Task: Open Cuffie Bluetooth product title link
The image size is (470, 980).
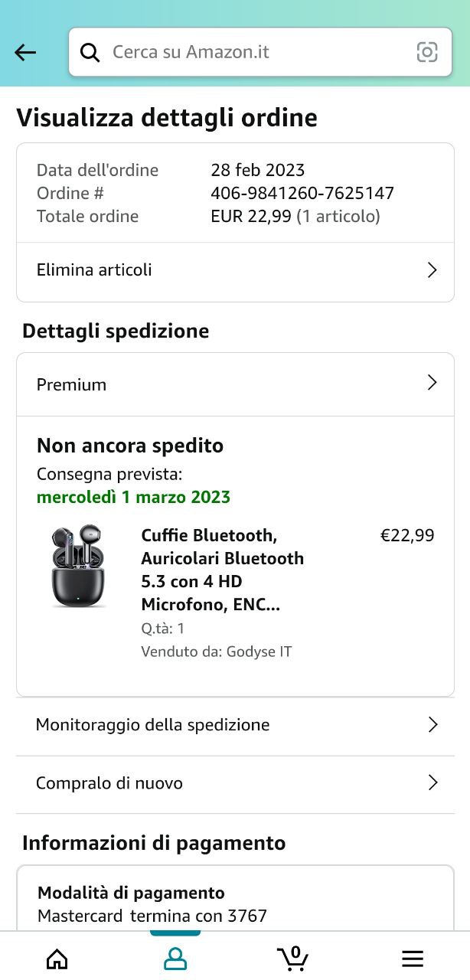Action: tap(222, 570)
